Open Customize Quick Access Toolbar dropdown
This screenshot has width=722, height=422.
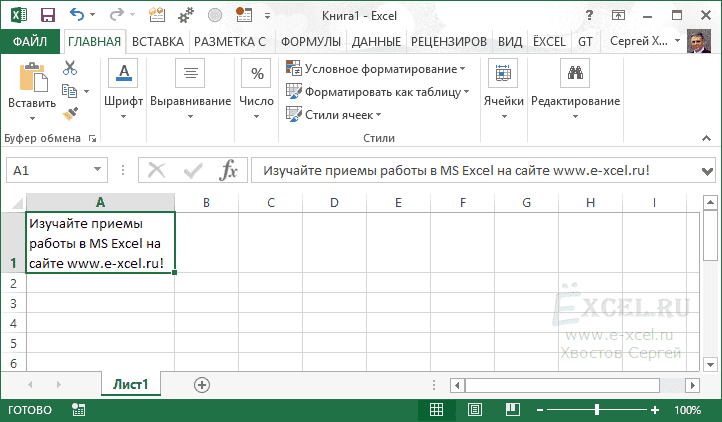coord(267,16)
